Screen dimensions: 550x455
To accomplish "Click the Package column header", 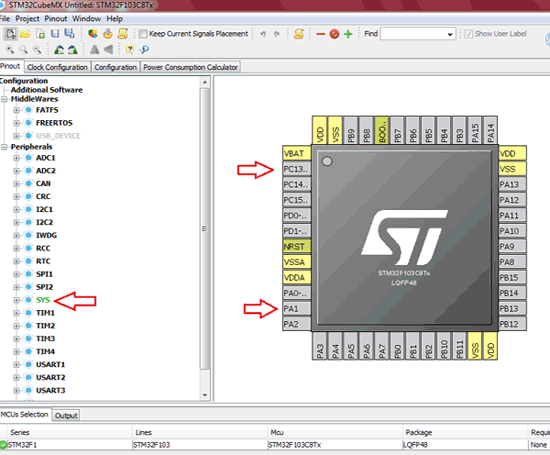I will point(465,433).
